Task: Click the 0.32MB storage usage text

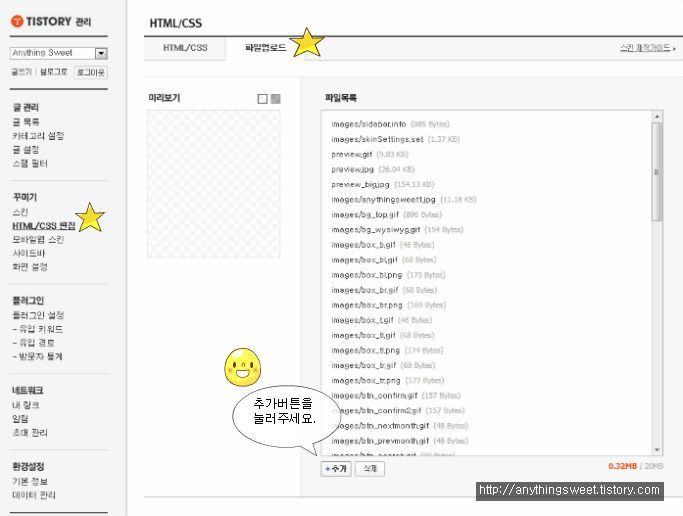Action: 622,466
